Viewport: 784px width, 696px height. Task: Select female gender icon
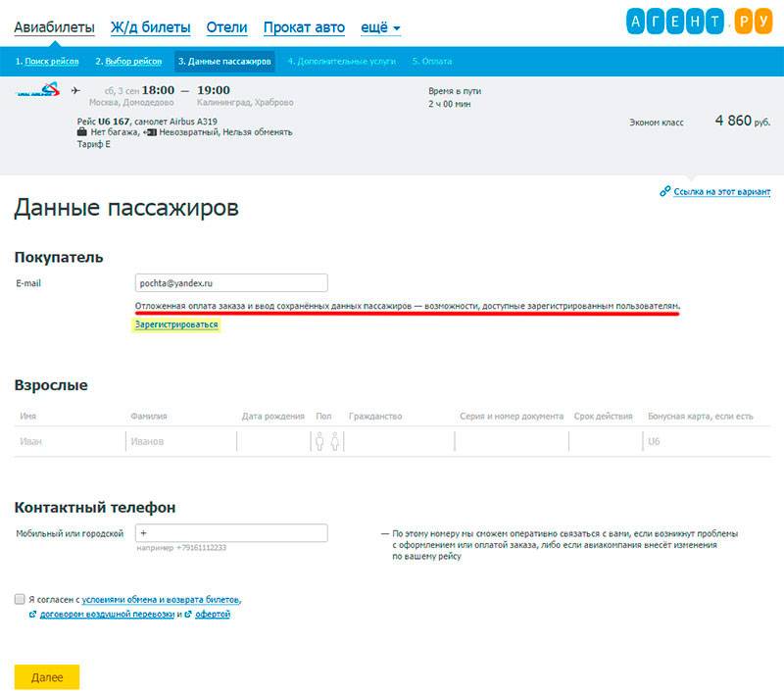[x=335, y=441]
